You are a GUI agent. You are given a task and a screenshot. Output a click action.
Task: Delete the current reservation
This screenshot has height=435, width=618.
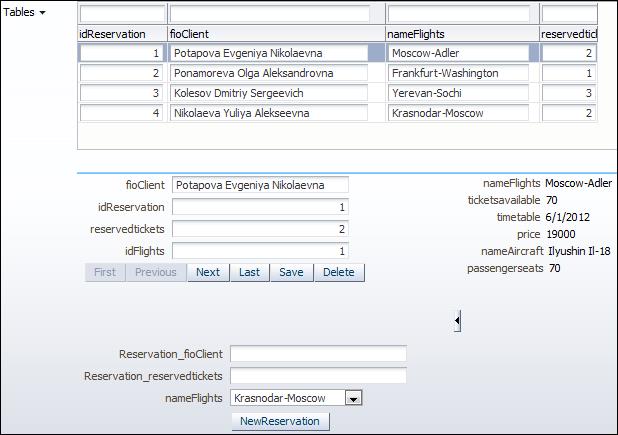[x=339, y=272]
